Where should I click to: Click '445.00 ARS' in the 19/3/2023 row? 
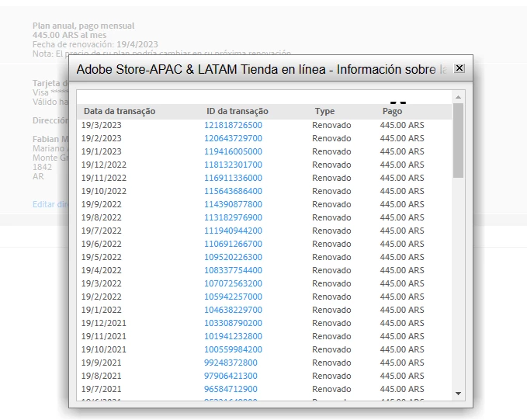pyautogui.click(x=402, y=125)
